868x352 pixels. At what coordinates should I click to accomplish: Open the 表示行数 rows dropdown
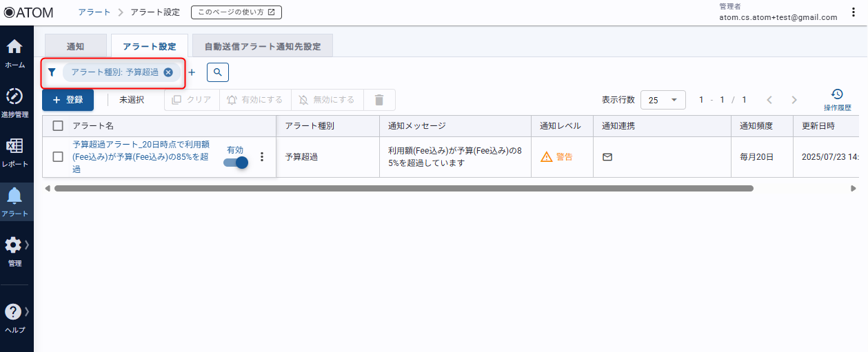(663, 100)
